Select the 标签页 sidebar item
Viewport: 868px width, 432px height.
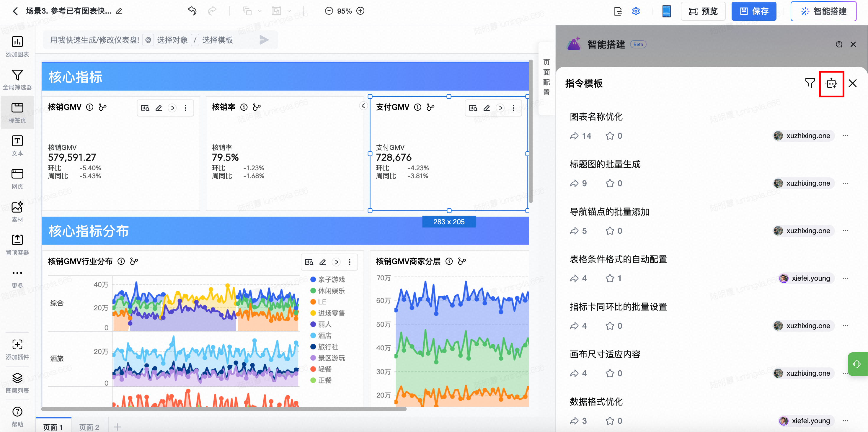click(x=17, y=112)
